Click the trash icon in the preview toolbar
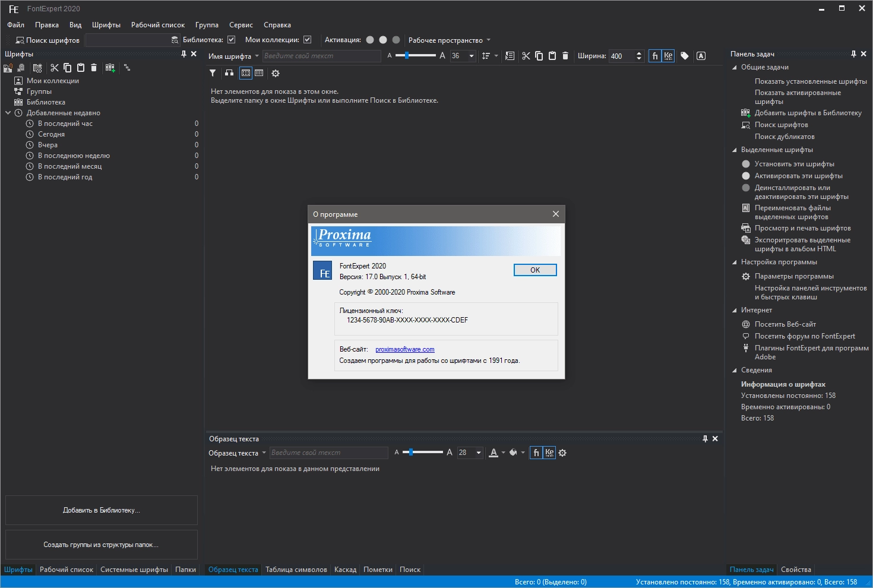Image resolution: width=873 pixels, height=588 pixels. [565, 56]
